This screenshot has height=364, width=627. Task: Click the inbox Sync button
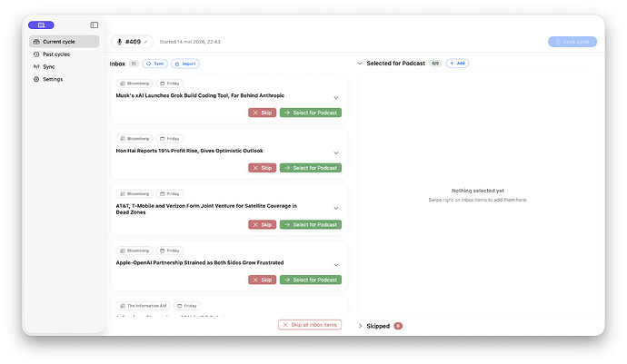click(x=154, y=64)
